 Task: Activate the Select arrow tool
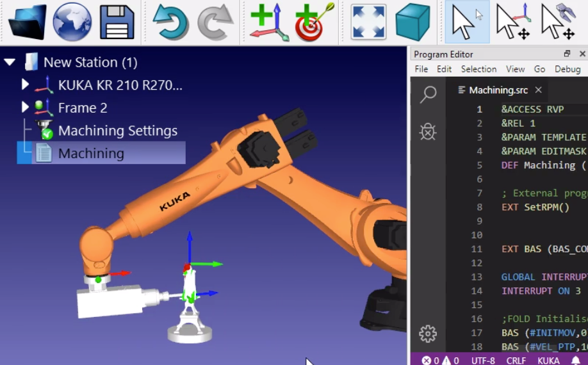coord(467,22)
